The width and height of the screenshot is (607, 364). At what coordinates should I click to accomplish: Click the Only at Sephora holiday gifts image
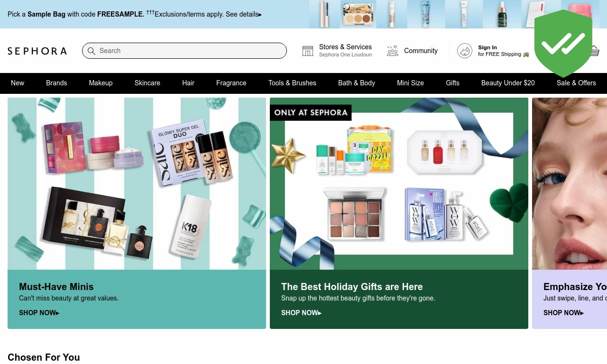click(x=399, y=183)
